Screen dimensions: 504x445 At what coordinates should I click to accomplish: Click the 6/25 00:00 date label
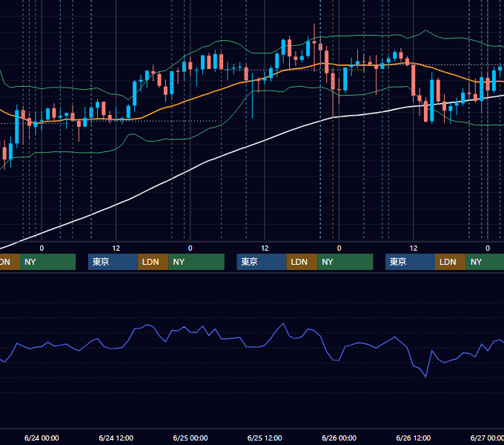pos(190,438)
